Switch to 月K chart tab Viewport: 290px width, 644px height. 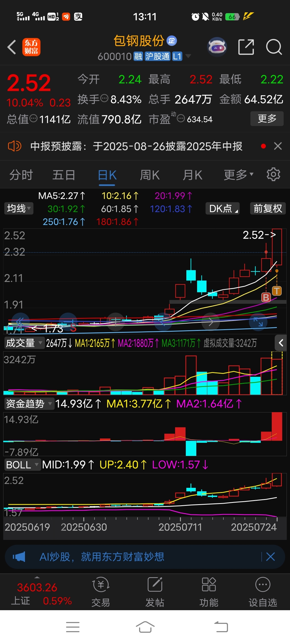193,175
